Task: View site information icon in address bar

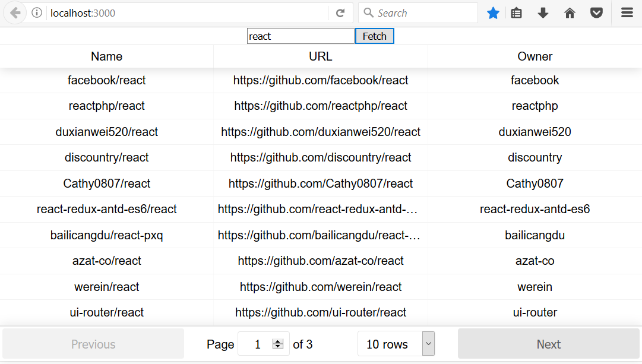Action: pos(37,13)
